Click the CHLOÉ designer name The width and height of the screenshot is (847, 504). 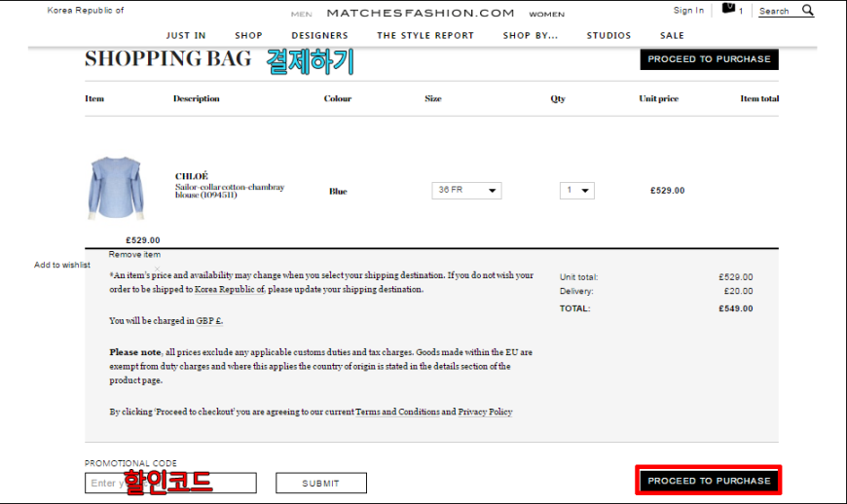[x=191, y=176]
